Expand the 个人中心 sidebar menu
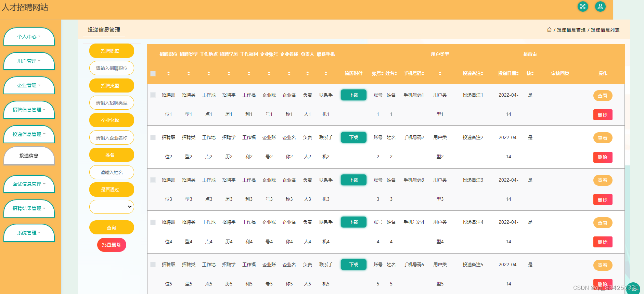Image resolution: width=644 pixels, height=294 pixels. point(29,37)
